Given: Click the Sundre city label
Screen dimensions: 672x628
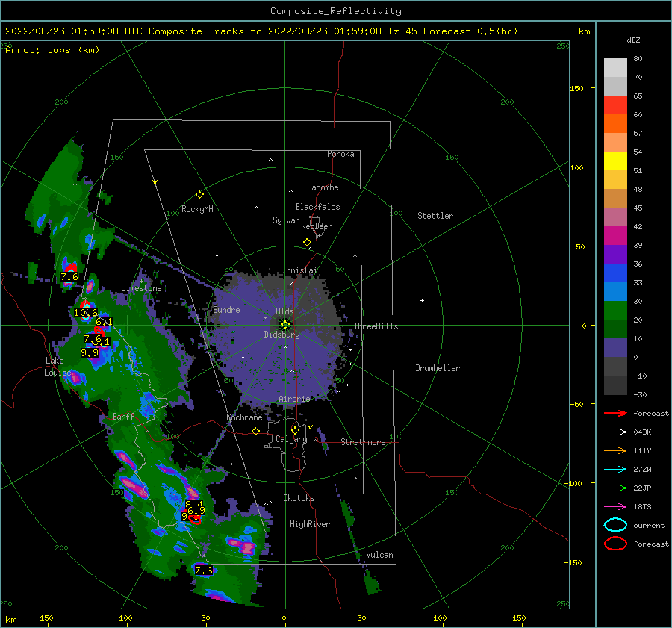Looking at the screenshot, I should point(226,310).
